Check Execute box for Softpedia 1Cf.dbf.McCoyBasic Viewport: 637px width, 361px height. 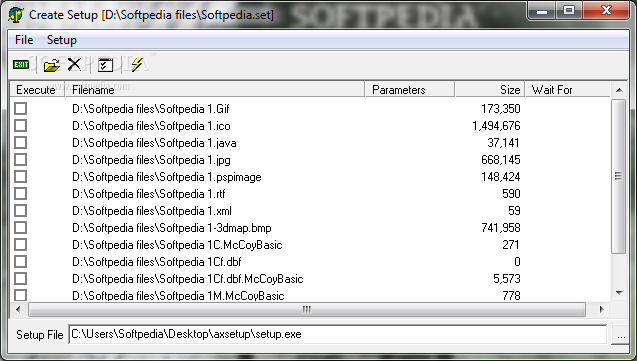[21, 279]
